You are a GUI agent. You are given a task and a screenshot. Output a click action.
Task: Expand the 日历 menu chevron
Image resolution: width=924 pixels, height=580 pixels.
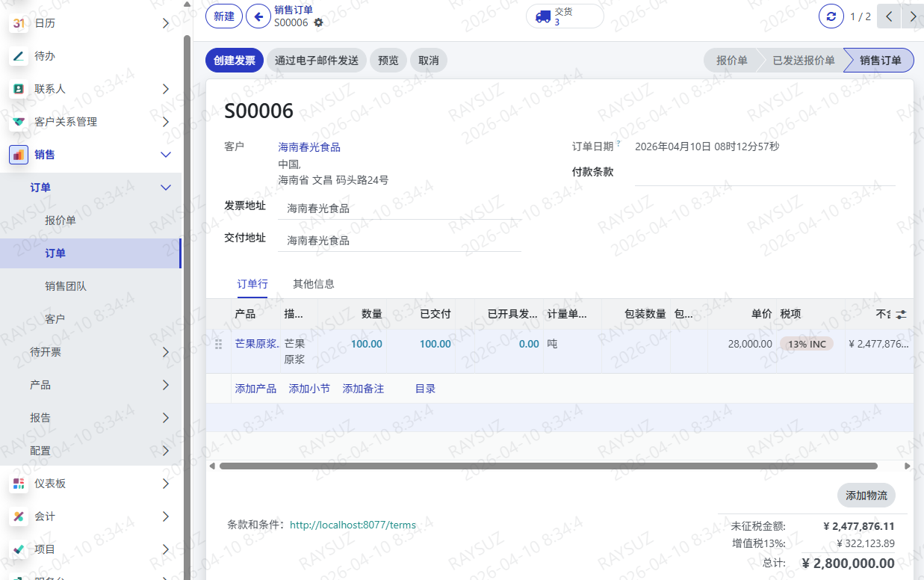[166, 23]
